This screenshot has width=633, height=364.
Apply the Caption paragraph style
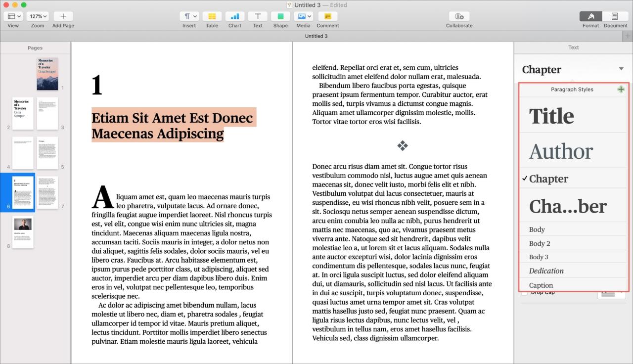click(x=573, y=285)
